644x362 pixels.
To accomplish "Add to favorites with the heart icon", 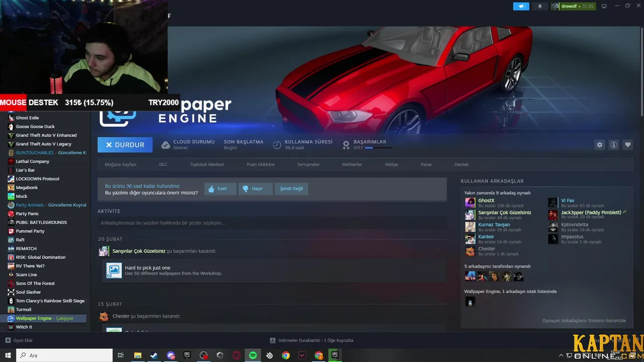I will (x=627, y=145).
